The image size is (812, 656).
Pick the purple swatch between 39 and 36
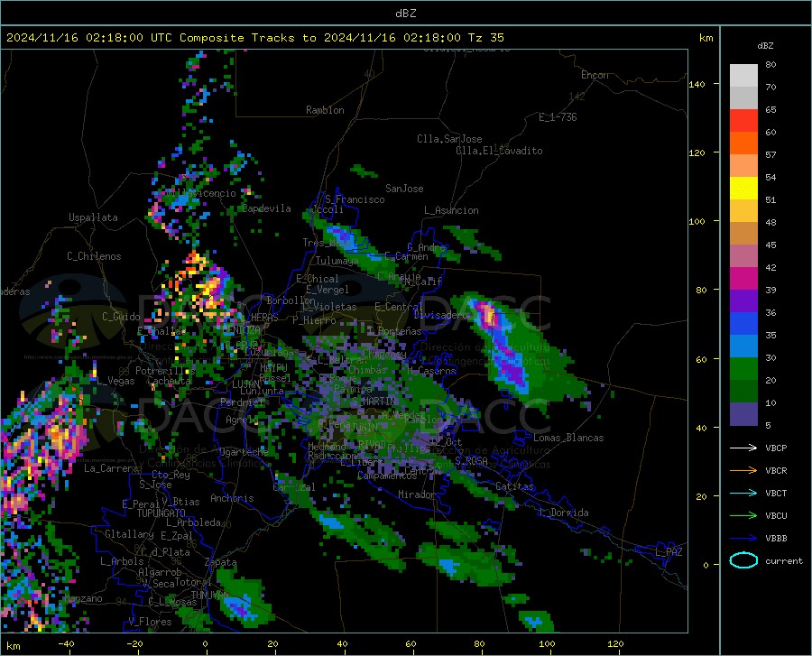click(x=743, y=300)
